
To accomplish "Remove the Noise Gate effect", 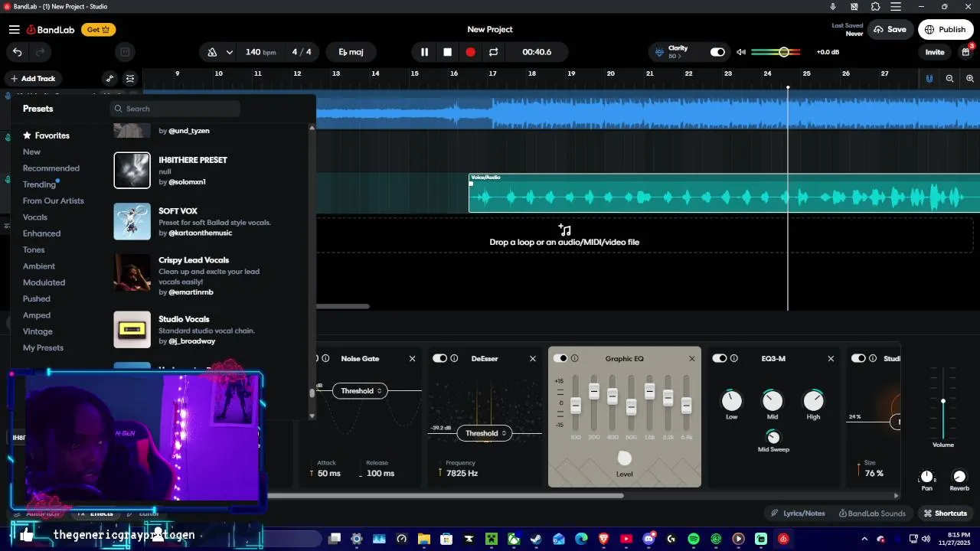I will tap(412, 358).
